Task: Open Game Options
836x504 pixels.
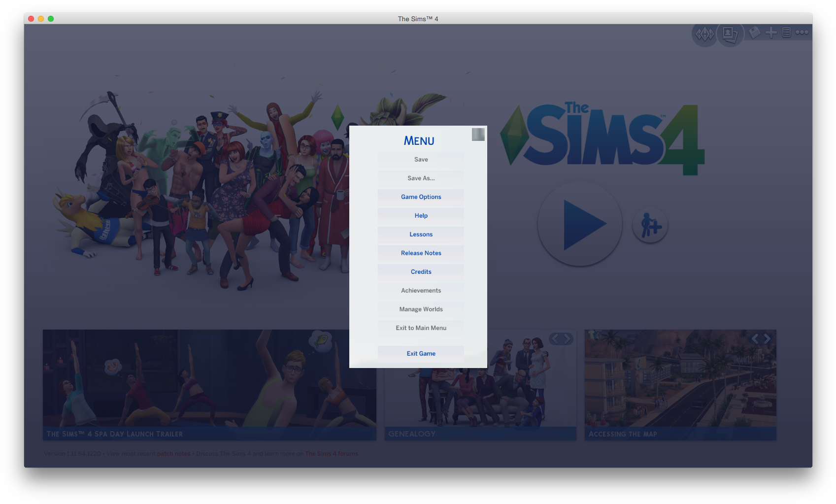Action: pyautogui.click(x=420, y=197)
